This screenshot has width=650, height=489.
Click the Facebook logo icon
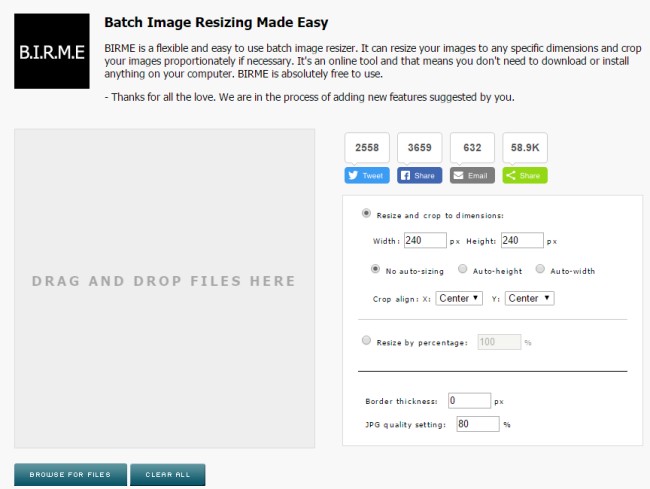pos(405,175)
